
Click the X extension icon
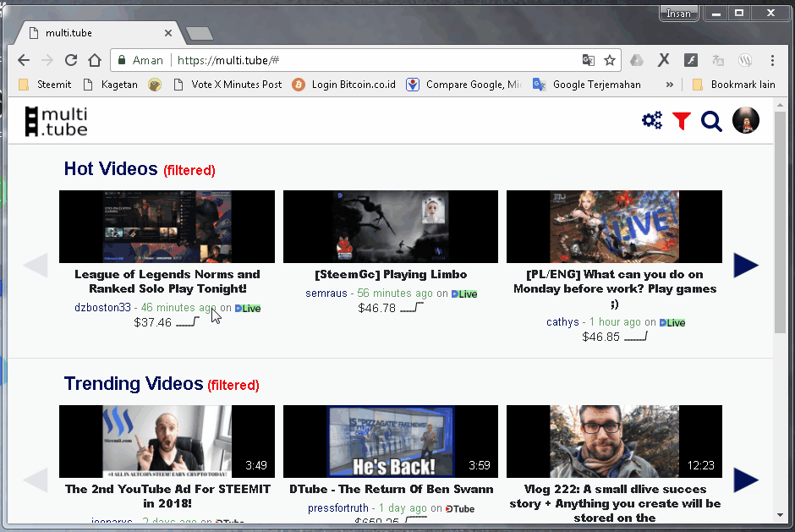pyautogui.click(x=664, y=60)
